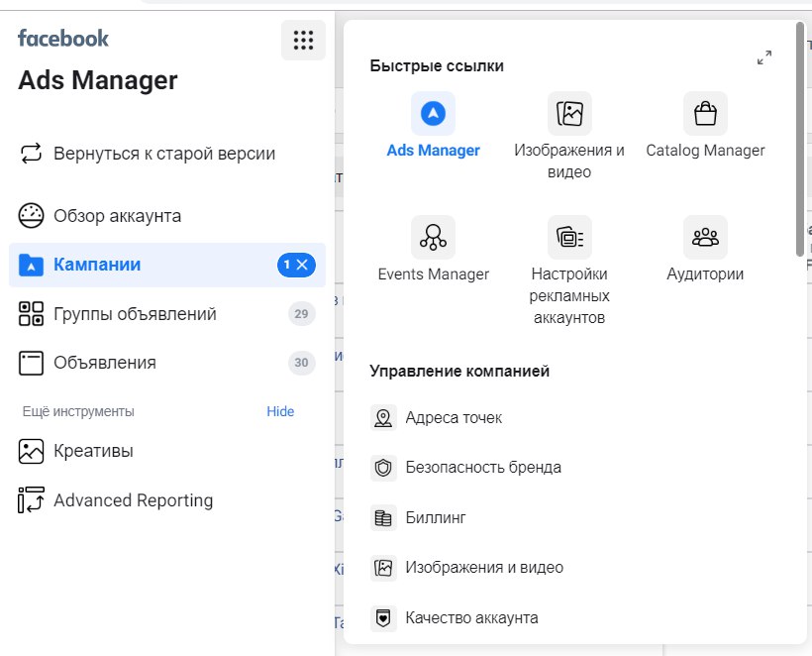
Task: Open Advanced Reporting text link
Action: click(x=134, y=500)
